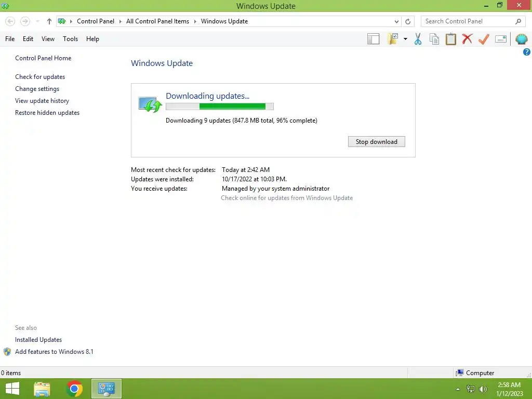
Task: Launch Google Chrome from the taskbar
Action: point(74,389)
